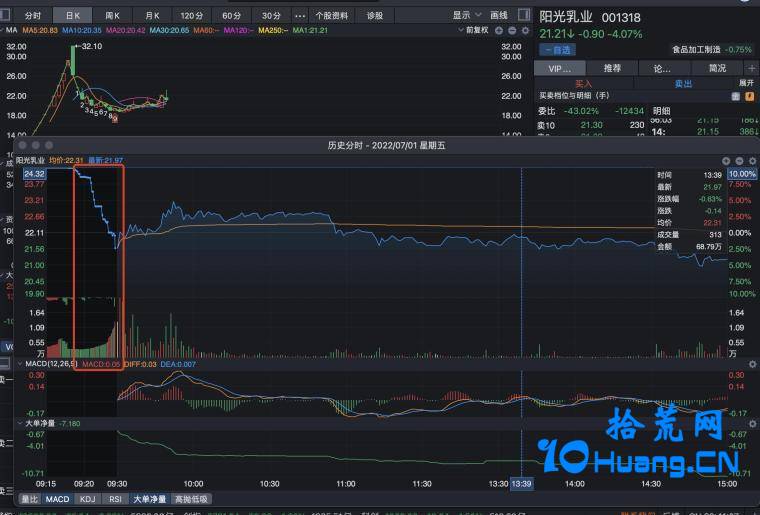Click 卖10 order row at 21.30
This screenshot has width=760, height=515.
pyautogui.click(x=591, y=125)
